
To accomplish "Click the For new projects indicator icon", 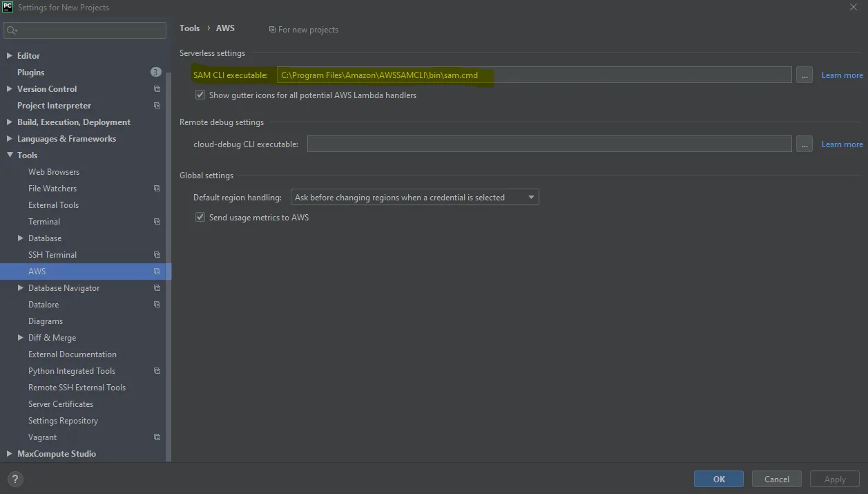I will click(272, 30).
